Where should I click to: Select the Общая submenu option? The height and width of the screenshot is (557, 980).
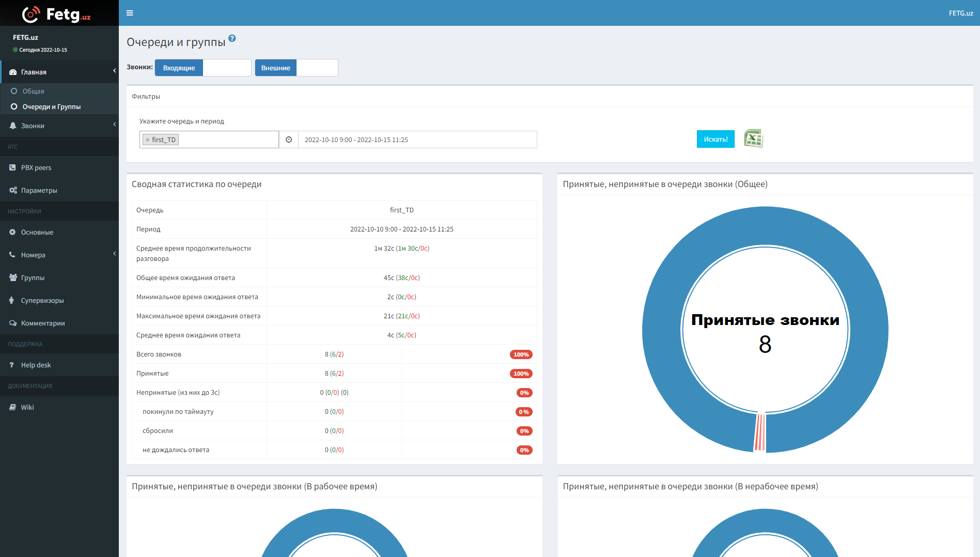pos(33,91)
